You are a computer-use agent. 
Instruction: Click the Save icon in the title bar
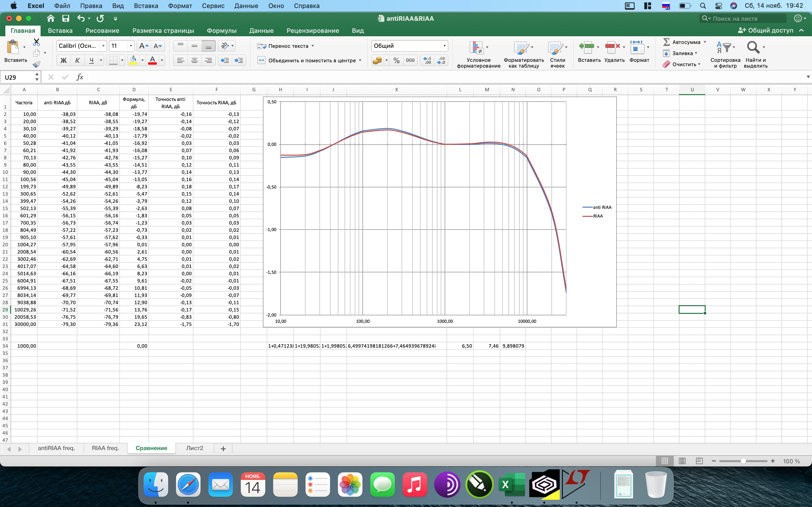(66, 18)
